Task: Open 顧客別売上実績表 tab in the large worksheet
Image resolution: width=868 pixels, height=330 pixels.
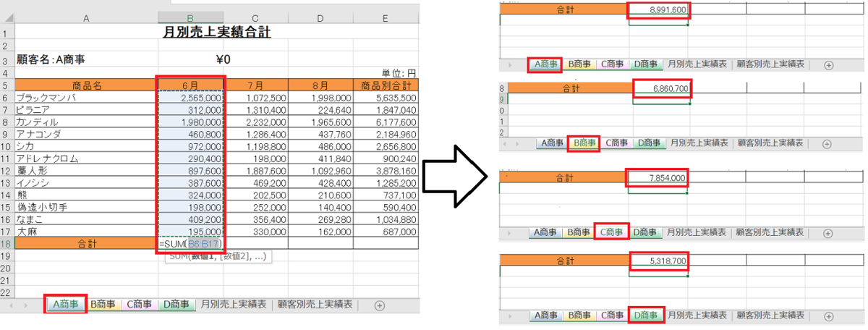Action: click(x=317, y=305)
